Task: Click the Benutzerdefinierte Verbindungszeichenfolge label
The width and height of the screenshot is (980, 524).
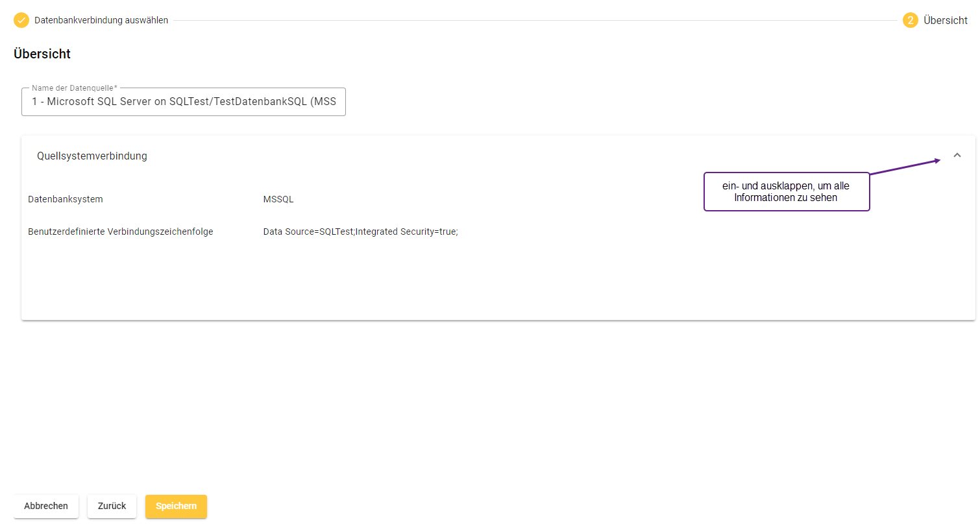Action: tap(120, 232)
